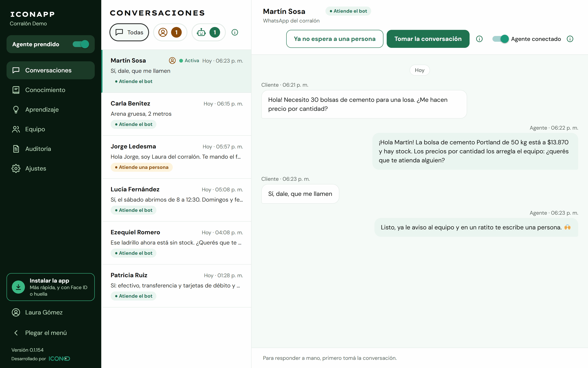Click the info icon beside Agente conectado
588x368 pixels.
click(x=570, y=39)
